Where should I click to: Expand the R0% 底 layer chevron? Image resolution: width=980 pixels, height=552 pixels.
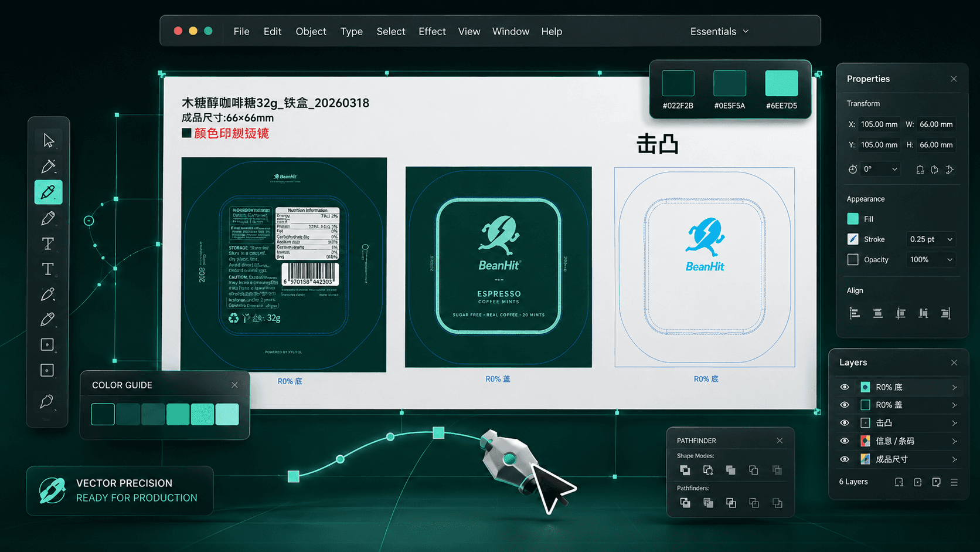coord(954,387)
